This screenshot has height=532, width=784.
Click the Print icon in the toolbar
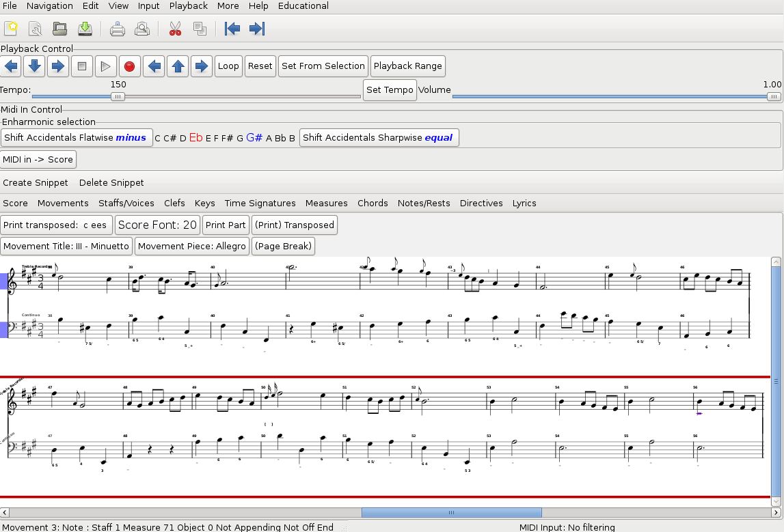[118, 29]
